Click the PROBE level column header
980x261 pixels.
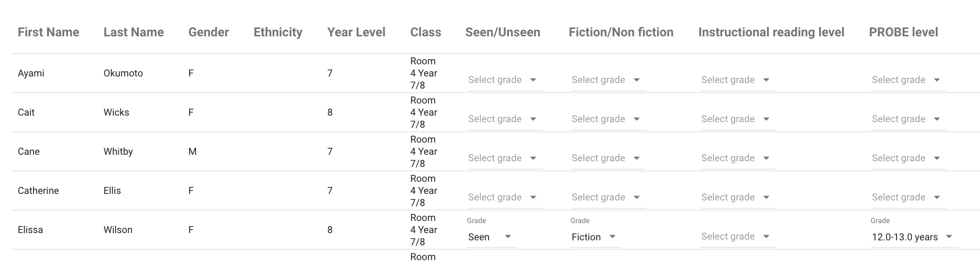point(903,32)
